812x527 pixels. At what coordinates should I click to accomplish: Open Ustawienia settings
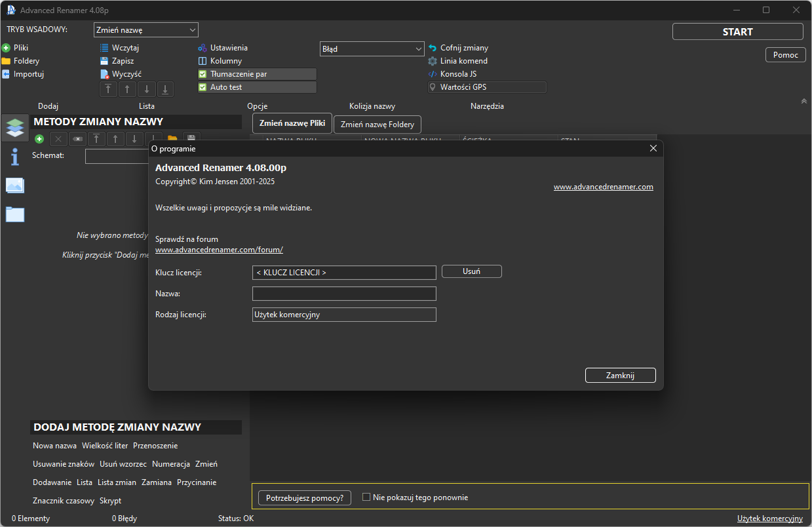pyautogui.click(x=223, y=48)
